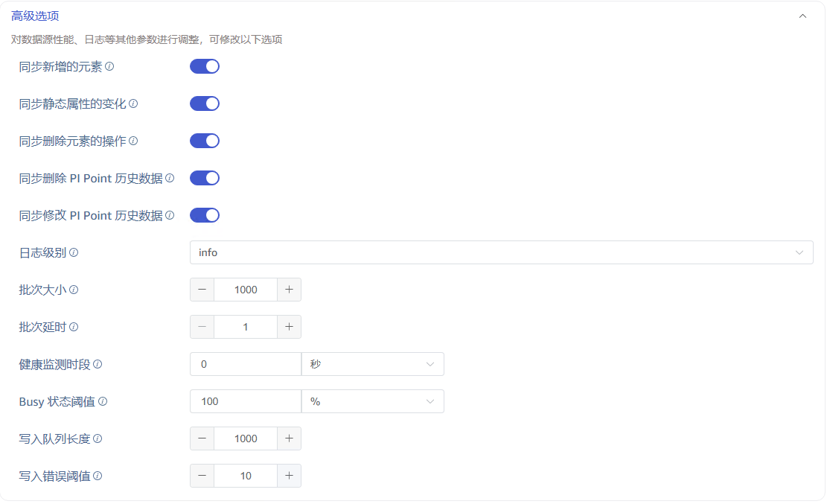
Task: Click info icon beside 批次大小
Action: coord(74,290)
